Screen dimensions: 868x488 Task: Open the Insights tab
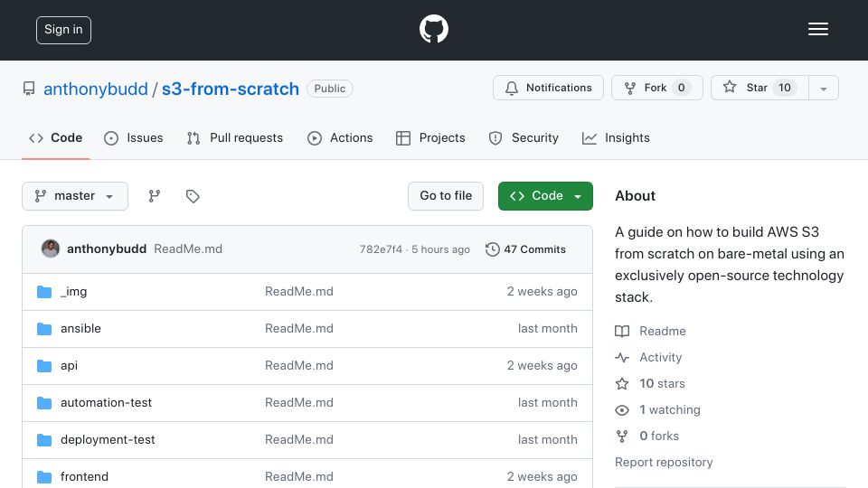click(x=616, y=137)
